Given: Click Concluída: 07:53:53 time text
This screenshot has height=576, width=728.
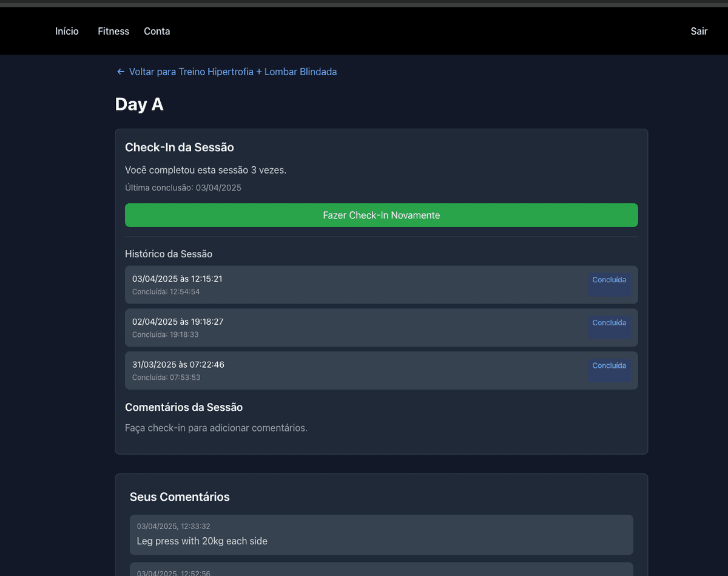Looking at the screenshot, I should 166,378.
